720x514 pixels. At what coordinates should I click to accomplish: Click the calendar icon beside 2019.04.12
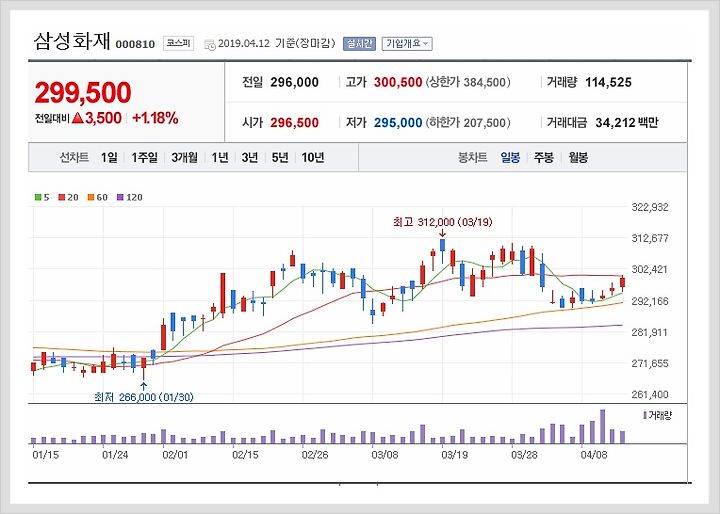(x=210, y=45)
